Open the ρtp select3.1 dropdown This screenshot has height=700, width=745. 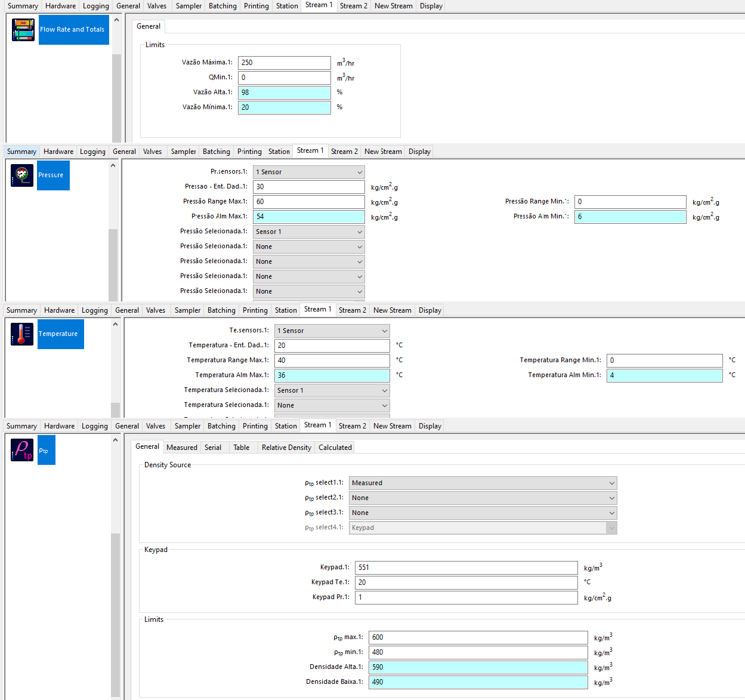pyautogui.click(x=483, y=513)
